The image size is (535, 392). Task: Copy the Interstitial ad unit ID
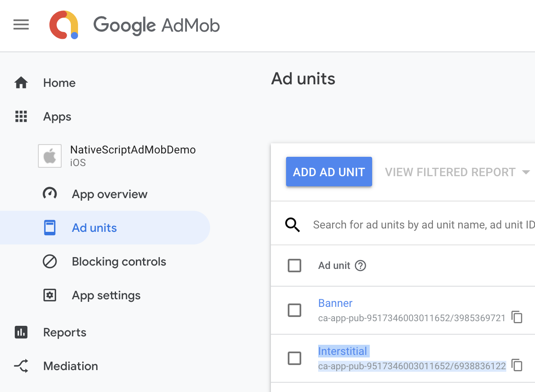tap(517, 365)
